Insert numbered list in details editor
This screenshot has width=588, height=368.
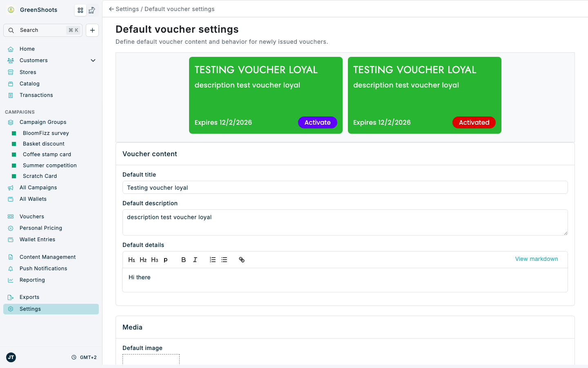(213, 260)
